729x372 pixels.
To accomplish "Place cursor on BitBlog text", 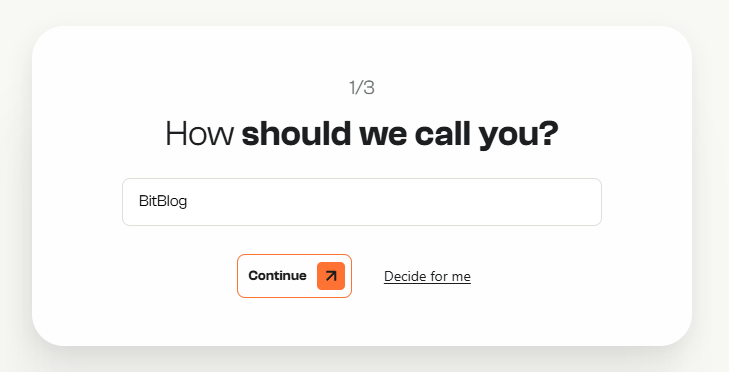I will point(163,201).
